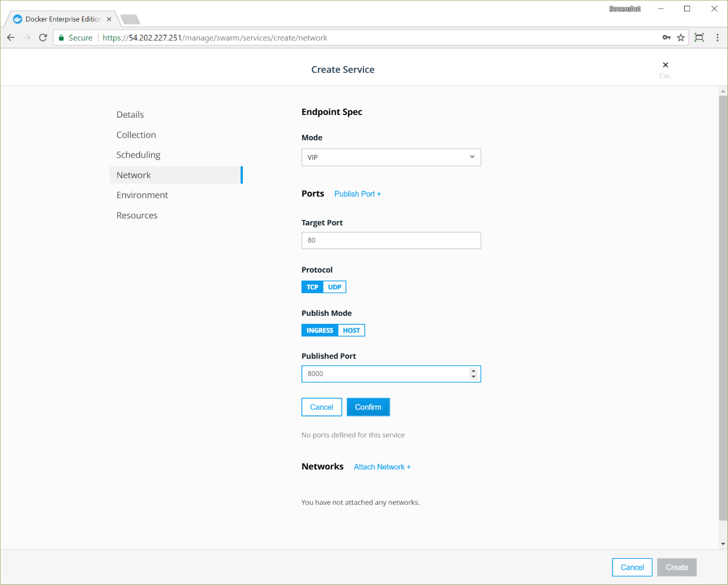Click the screenshot extension icon in address bar
This screenshot has height=585, width=728.
(700, 38)
